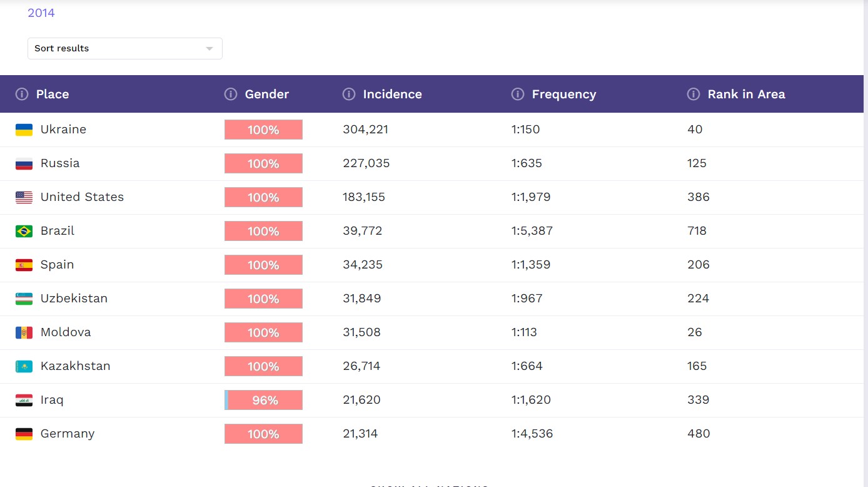The image size is (868, 487).
Task: Sort by Incidence column header
Action: (x=392, y=94)
